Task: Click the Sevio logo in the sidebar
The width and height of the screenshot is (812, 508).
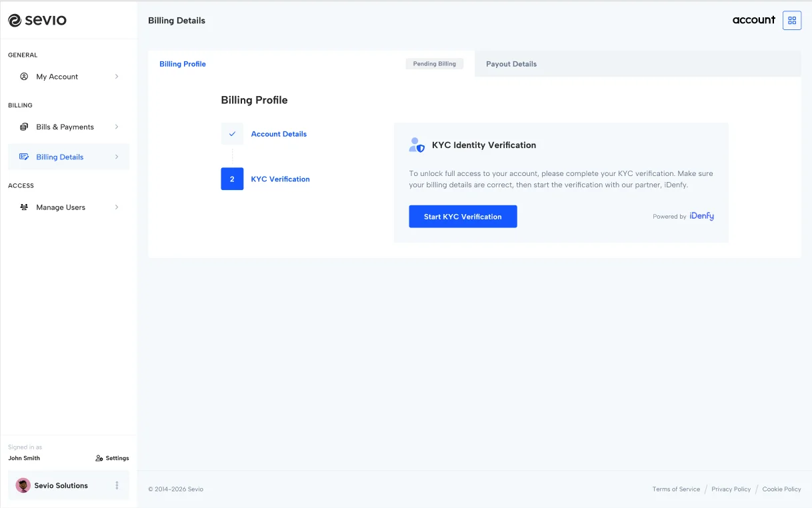Action: [x=37, y=20]
